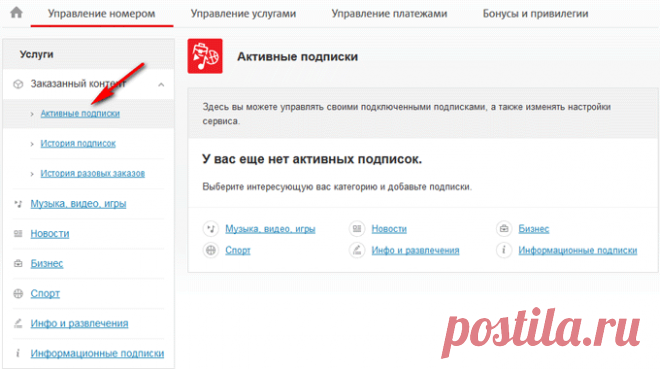This screenshot has width=660, height=369.
Task: Click the Заказанный контент box icon
Action: coord(18,84)
